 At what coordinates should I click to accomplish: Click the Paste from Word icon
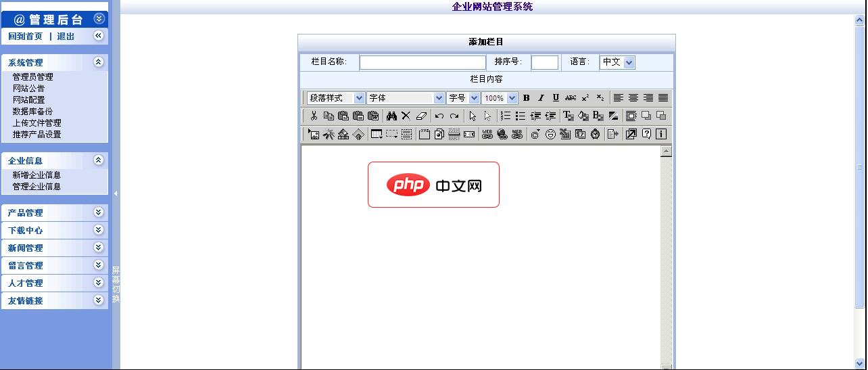373,116
